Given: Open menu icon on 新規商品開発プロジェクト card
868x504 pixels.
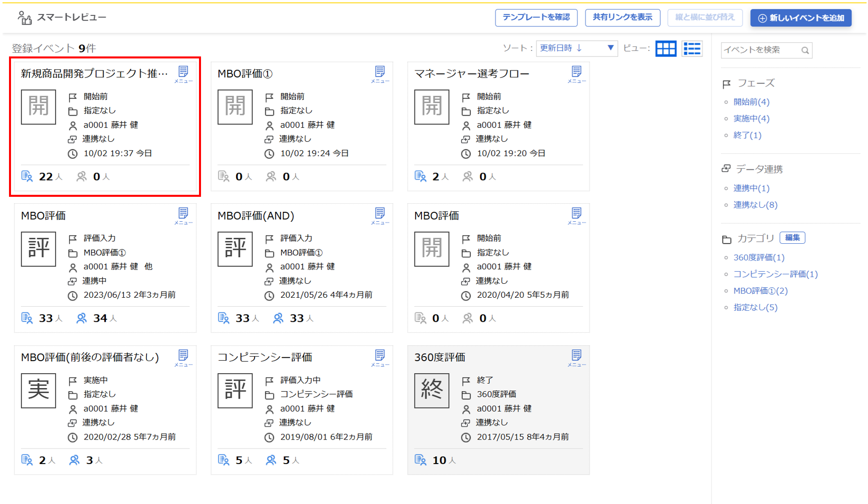Looking at the screenshot, I should 183,74.
